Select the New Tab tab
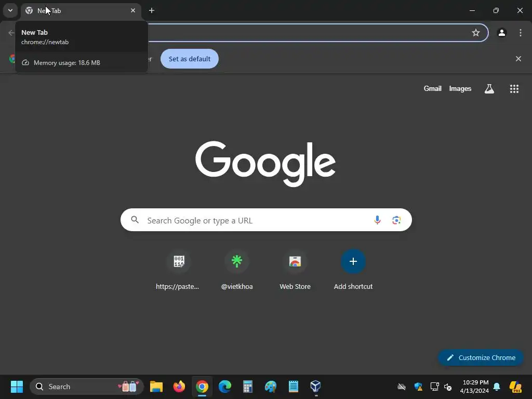 pyautogui.click(x=81, y=10)
